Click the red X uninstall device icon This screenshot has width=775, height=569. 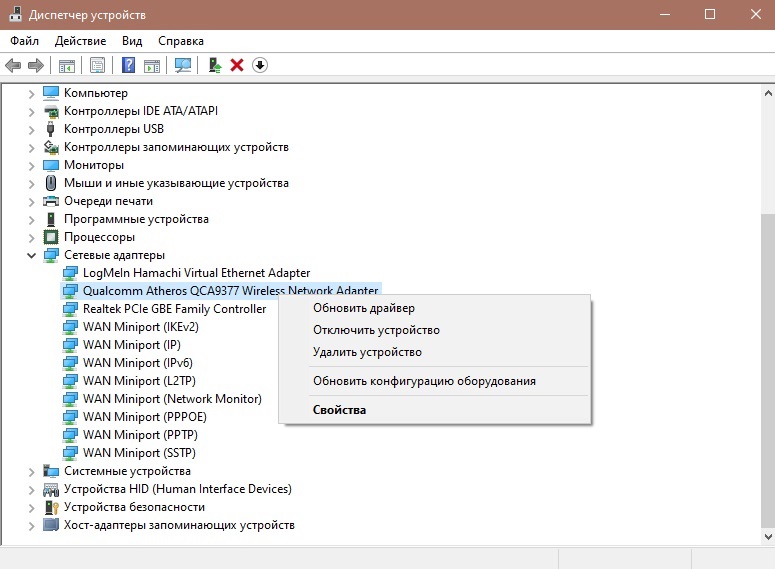(x=237, y=65)
